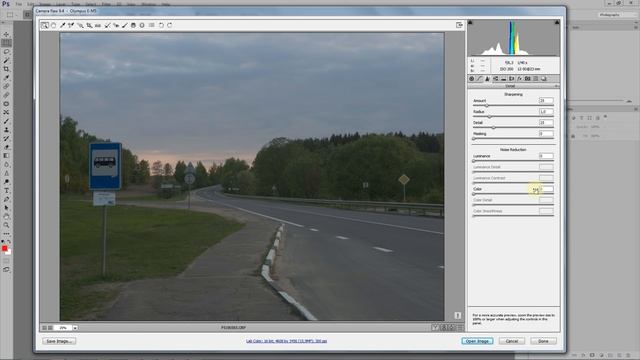Screen dimensions: 640x360
Task: Select the Zoom tool in Camera Raw toolbar
Action: coord(44,25)
